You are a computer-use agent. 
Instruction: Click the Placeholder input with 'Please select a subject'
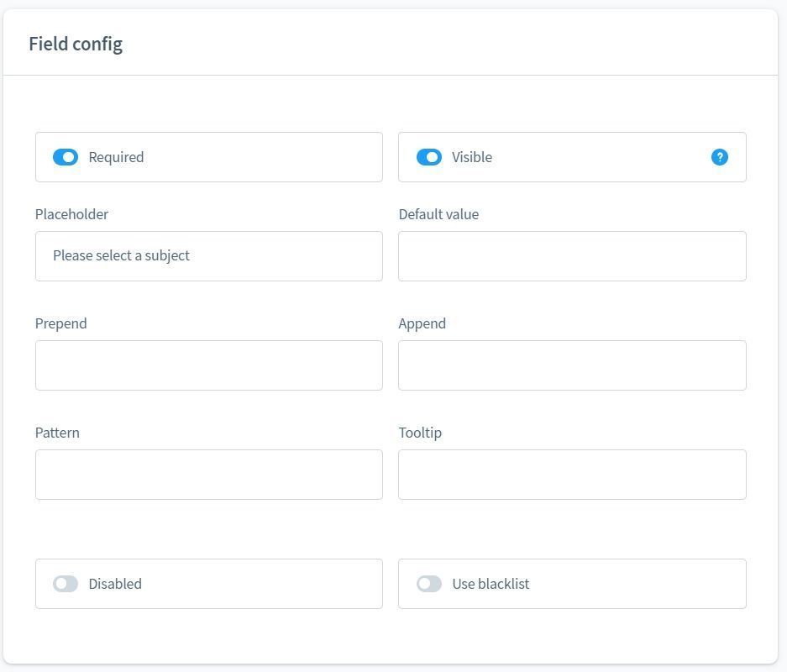pyautogui.click(x=208, y=256)
